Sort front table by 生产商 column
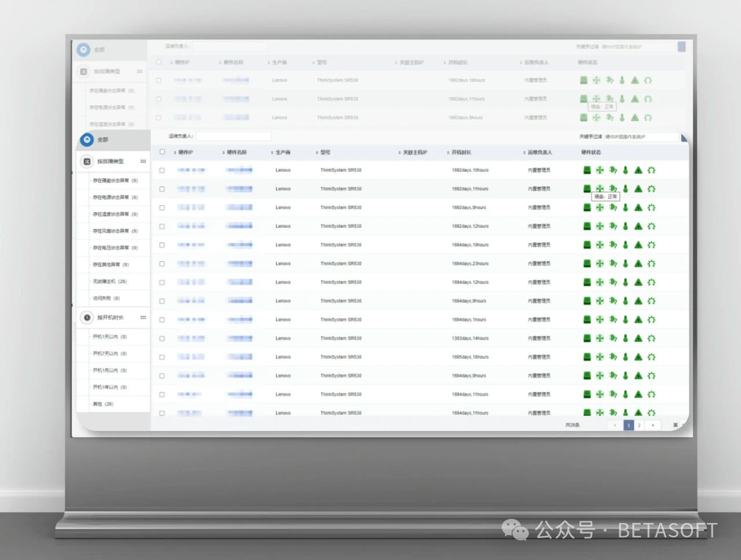Image resolution: width=741 pixels, height=560 pixels. click(283, 153)
